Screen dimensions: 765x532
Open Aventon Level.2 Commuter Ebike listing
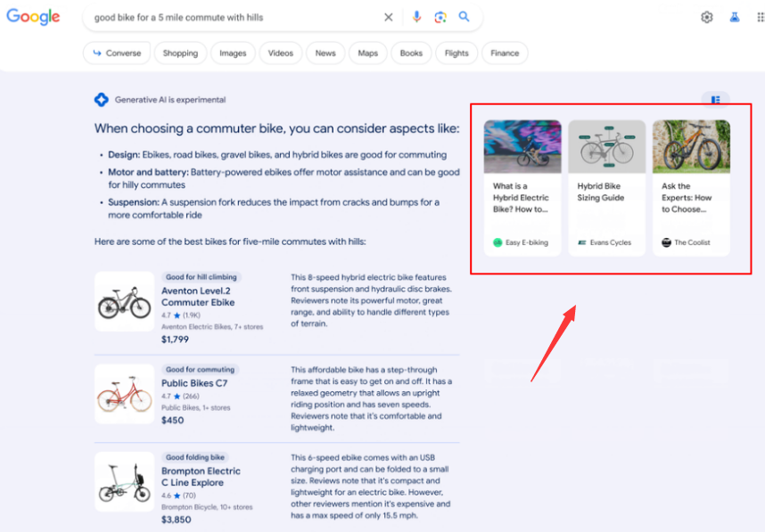pyautogui.click(x=197, y=296)
